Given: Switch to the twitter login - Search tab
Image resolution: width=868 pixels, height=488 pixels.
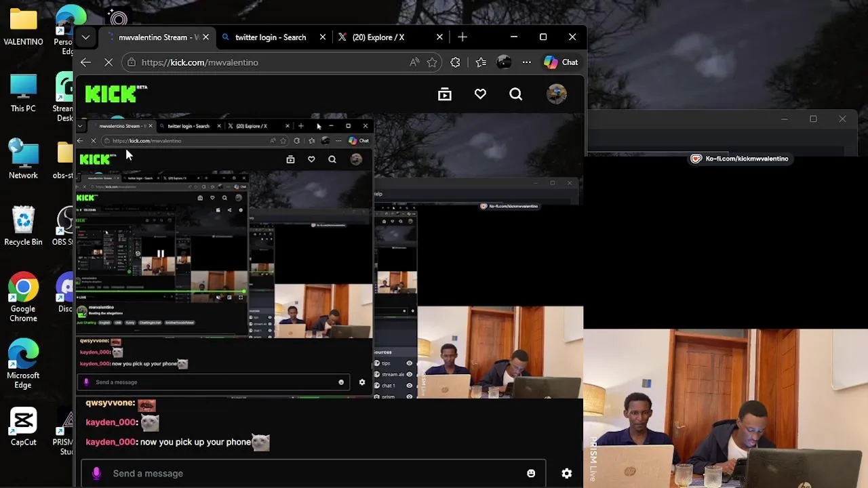Looking at the screenshot, I should pyautogui.click(x=271, y=37).
